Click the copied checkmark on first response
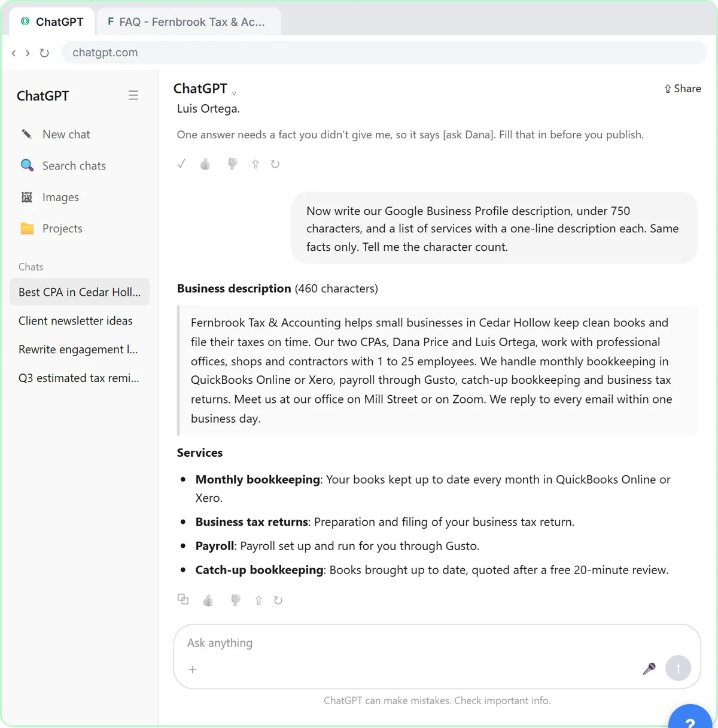 click(182, 164)
